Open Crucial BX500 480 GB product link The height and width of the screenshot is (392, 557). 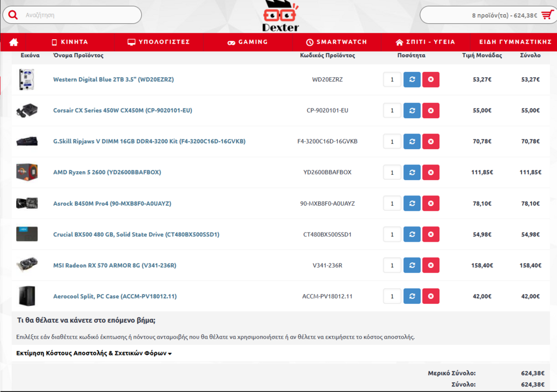point(136,234)
